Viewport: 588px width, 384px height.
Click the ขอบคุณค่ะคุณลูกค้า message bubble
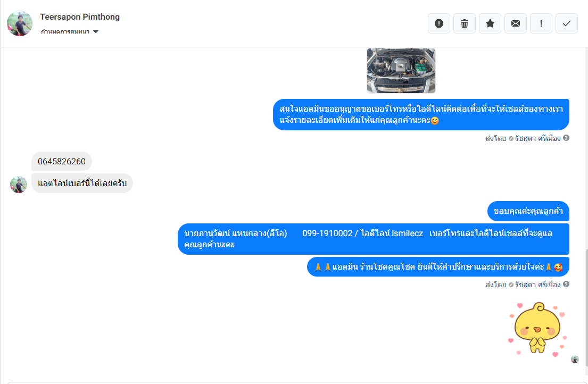tap(528, 211)
